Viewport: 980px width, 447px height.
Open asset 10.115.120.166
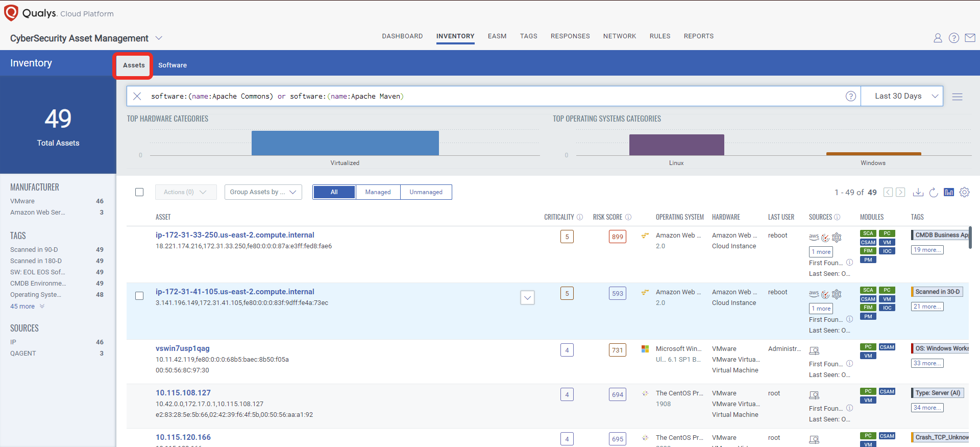pos(183,437)
